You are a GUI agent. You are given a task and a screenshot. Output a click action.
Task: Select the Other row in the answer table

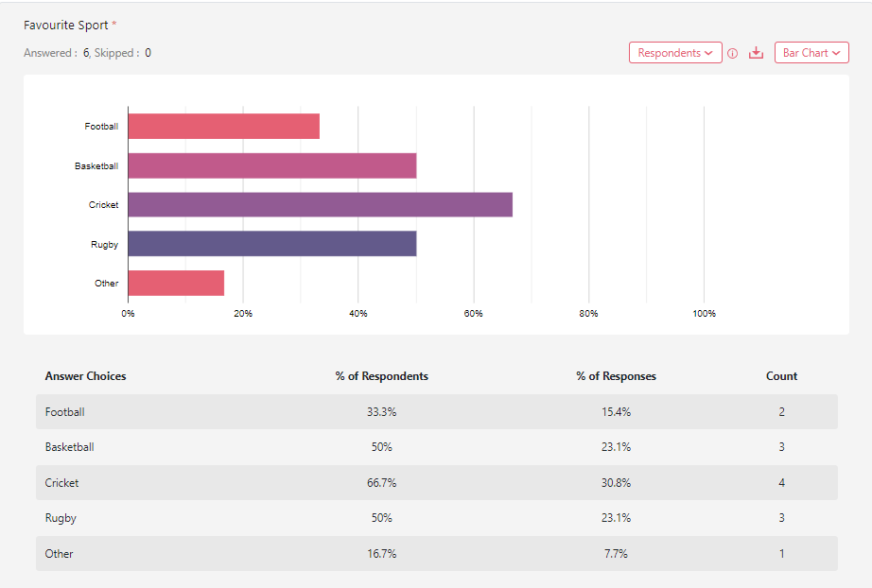[59, 554]
